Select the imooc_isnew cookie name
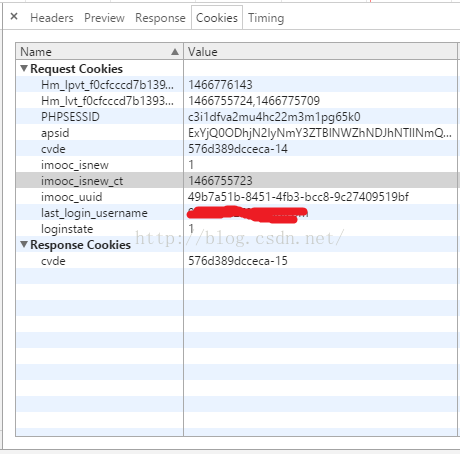Screen dimensions: 460x454 (75, 165)
